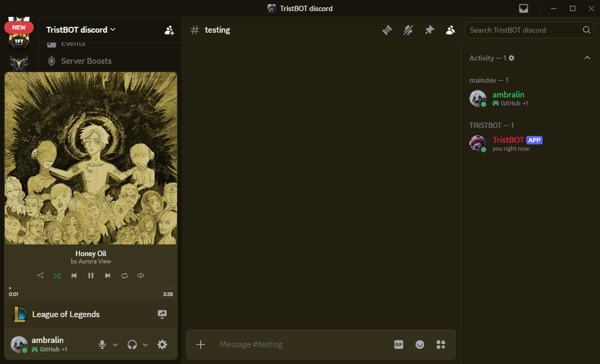The height and width of the screenshot is (364, 600).
Task: Stream League of Legends screen-share icon
Action: (162, 314)
